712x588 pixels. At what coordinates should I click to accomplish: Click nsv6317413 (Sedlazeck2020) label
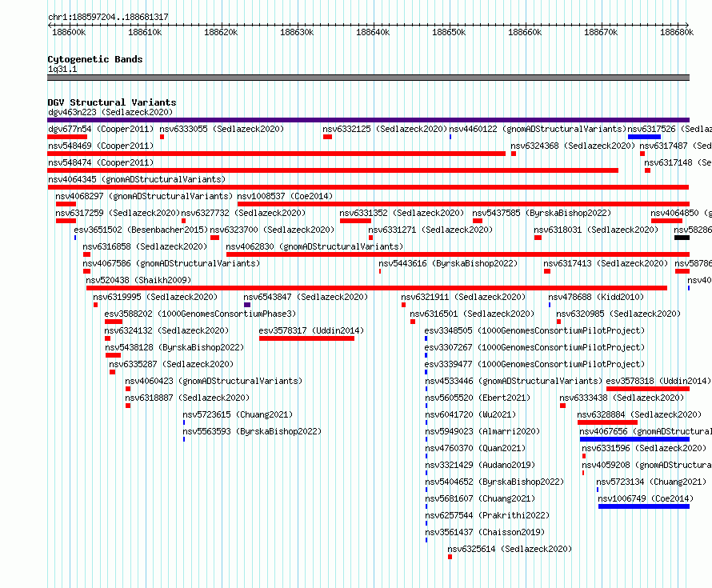606,263
